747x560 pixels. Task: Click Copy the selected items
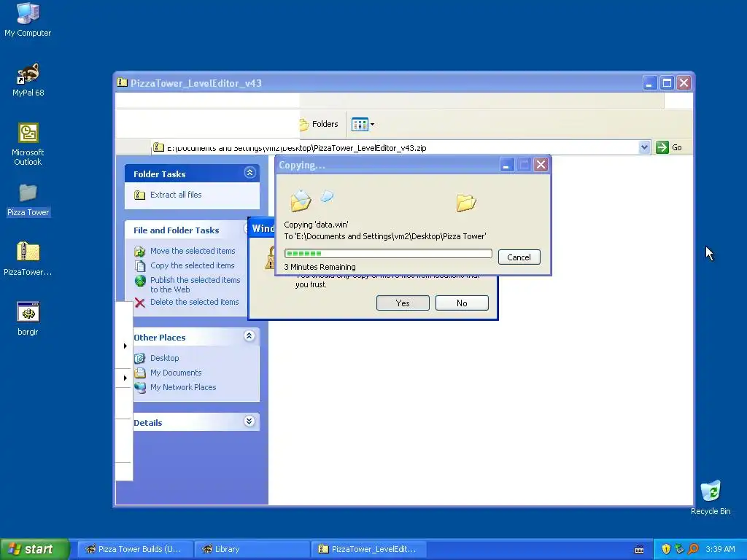point(193,265)
